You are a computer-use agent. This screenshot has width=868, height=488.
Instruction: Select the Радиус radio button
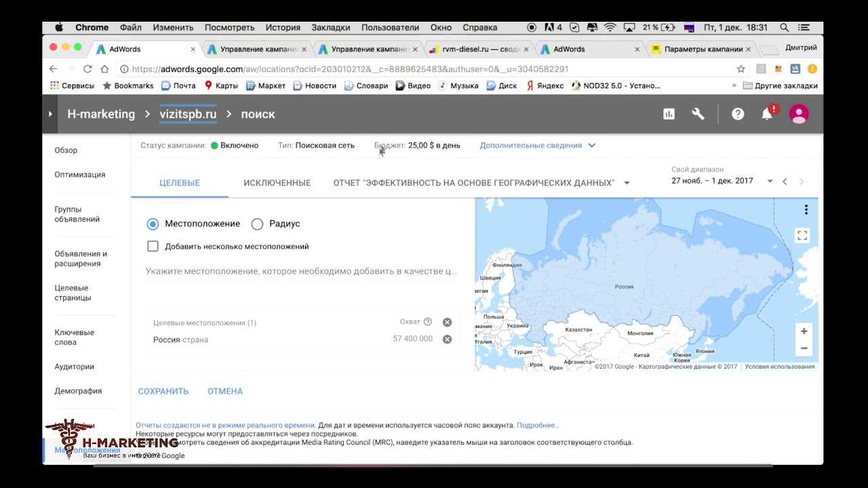coord(257,224)
